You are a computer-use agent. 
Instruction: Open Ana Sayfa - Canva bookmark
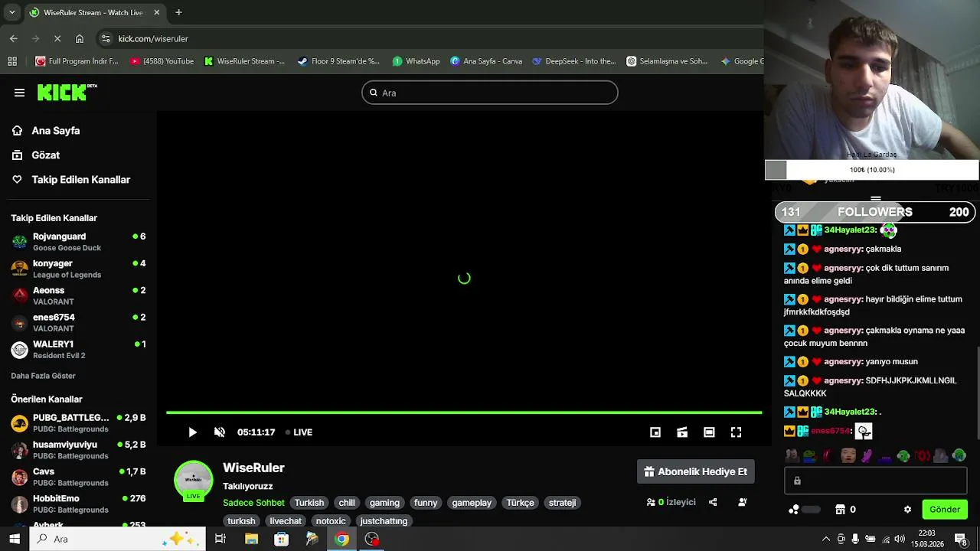(486, 61)
